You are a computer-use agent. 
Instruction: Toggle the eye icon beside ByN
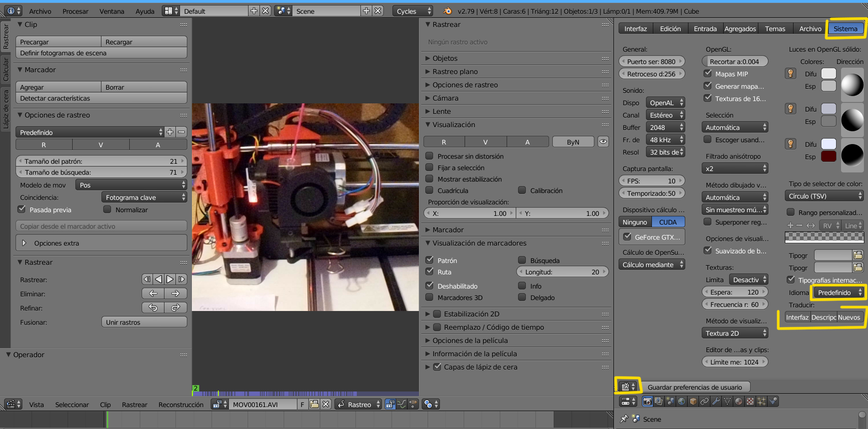(x=603, y=142)
